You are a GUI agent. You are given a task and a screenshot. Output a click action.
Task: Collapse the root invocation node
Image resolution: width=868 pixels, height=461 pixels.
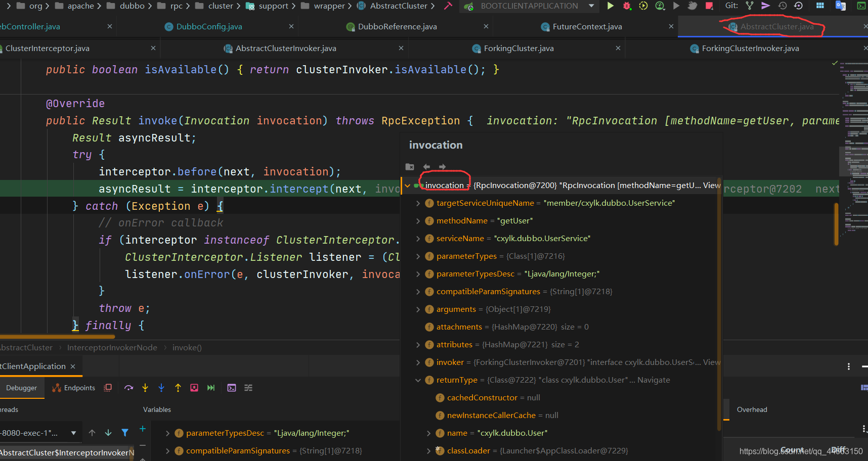click(x=408, y=186)
